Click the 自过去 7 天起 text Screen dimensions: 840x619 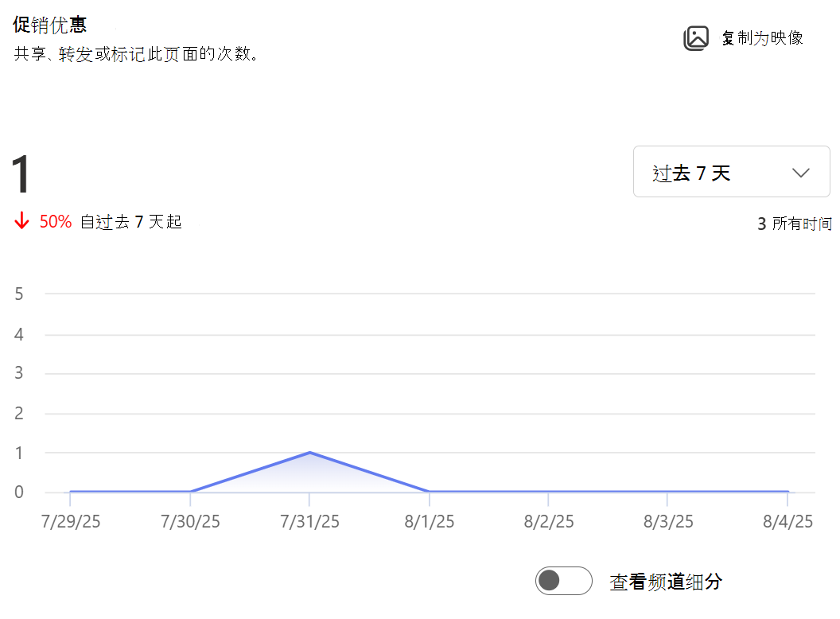coord(131,221)
